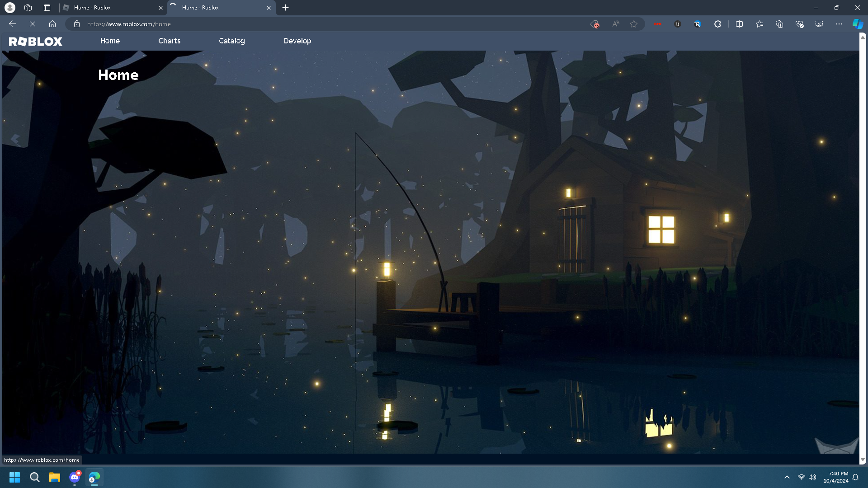The image size is (868, 488).
Task: Open the shopping price tag icon with badge
Action: click(x=595, y=24)
